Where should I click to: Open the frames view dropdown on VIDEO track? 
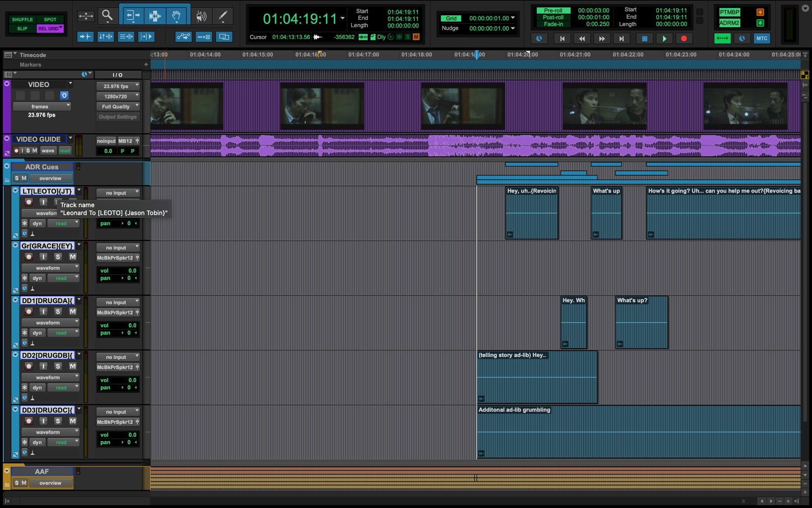point(42,107)
